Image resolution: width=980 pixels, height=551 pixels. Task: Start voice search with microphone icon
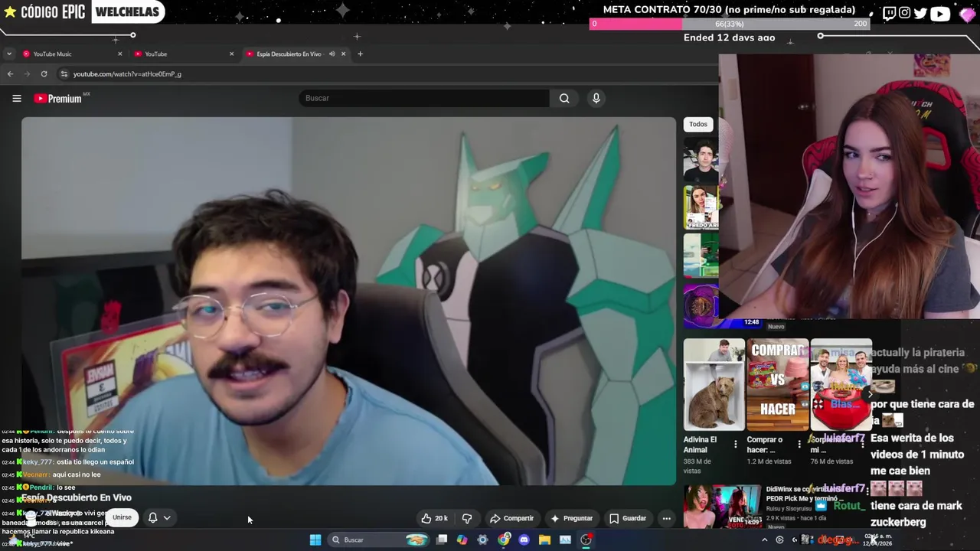coord(596,98)
